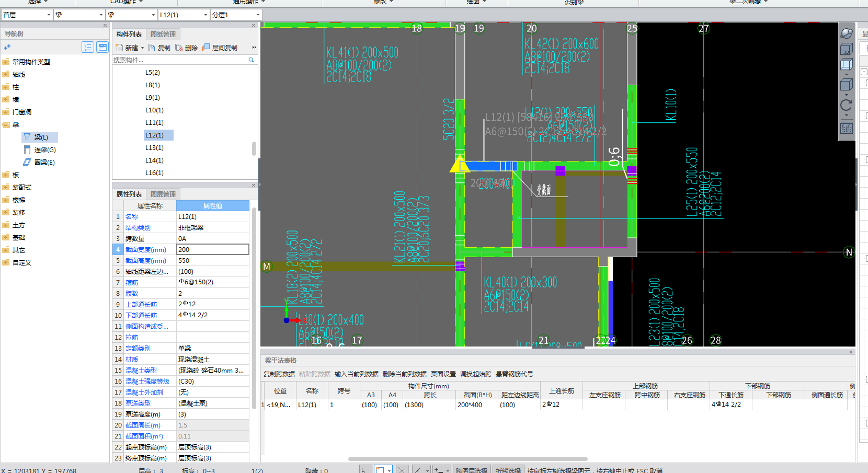Viewport: 868px width, 473px height.
Task: Switch to 3D view cube icon
Action: (846, 49)
